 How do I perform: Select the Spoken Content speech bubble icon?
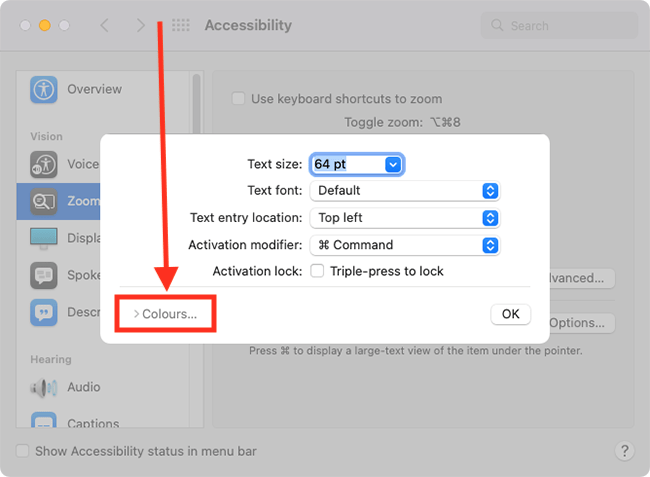pos(44,275)
